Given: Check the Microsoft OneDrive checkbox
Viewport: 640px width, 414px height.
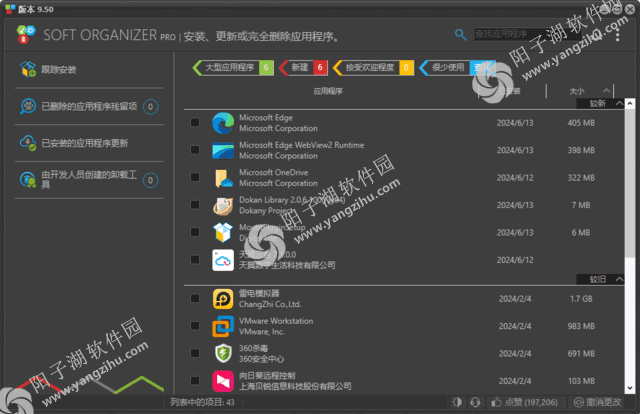Looking at the screenshot, I should (x=195, y=177).
